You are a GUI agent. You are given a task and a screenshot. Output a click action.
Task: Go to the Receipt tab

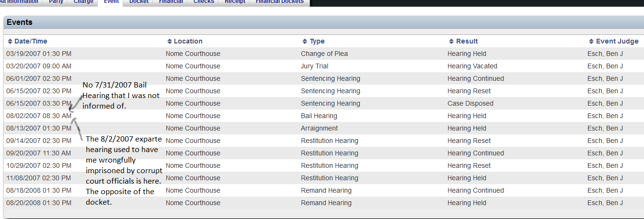click(x=235, y=2)
